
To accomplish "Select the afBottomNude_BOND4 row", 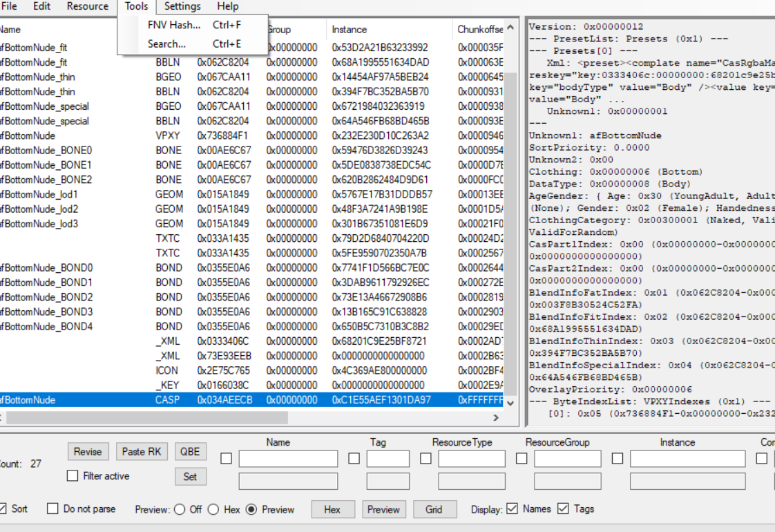I will (x=251, y=327).
